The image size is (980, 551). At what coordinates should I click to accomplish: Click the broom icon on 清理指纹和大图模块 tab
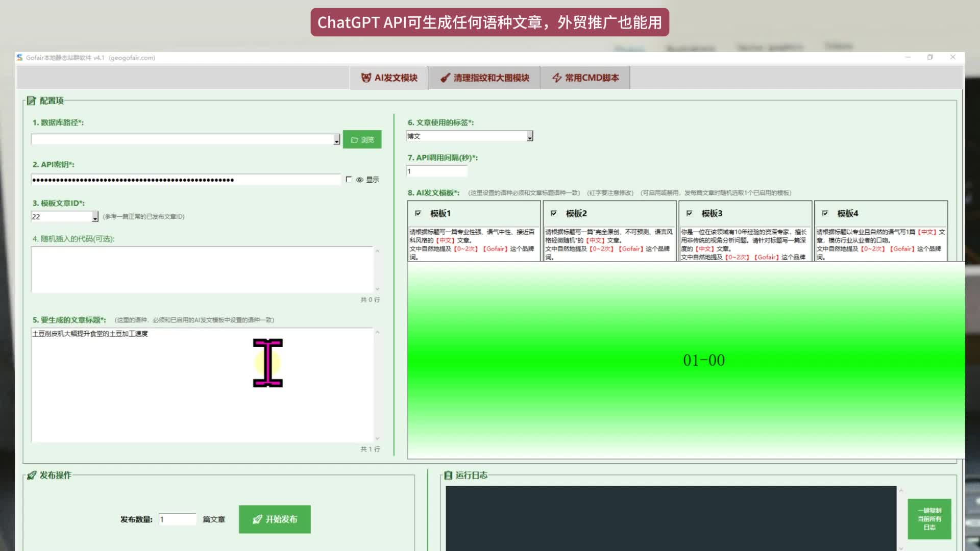tap(445, 78)
